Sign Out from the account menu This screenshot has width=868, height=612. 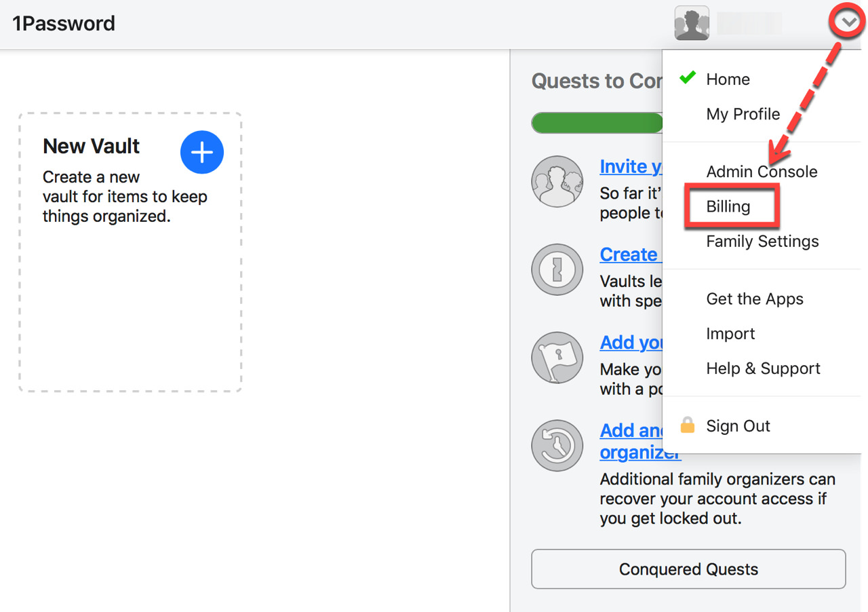tap(738, 425)
